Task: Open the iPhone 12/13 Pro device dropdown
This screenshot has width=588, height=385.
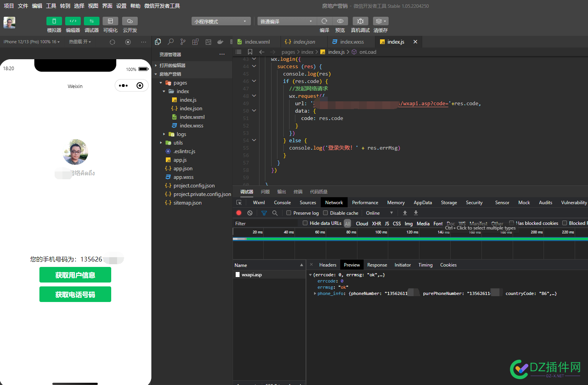Action: click(x=32, y=42)
